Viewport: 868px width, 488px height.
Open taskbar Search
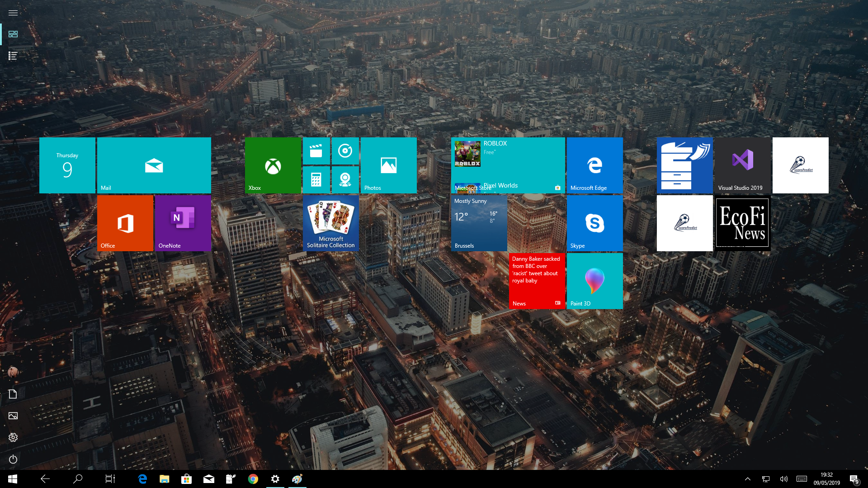(x=78, y=479)
